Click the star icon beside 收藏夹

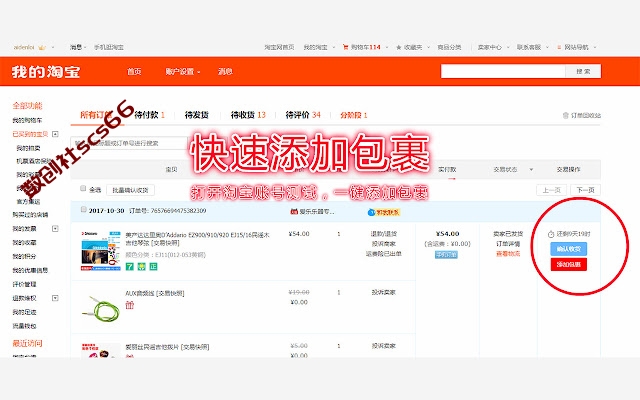(399, 47)
